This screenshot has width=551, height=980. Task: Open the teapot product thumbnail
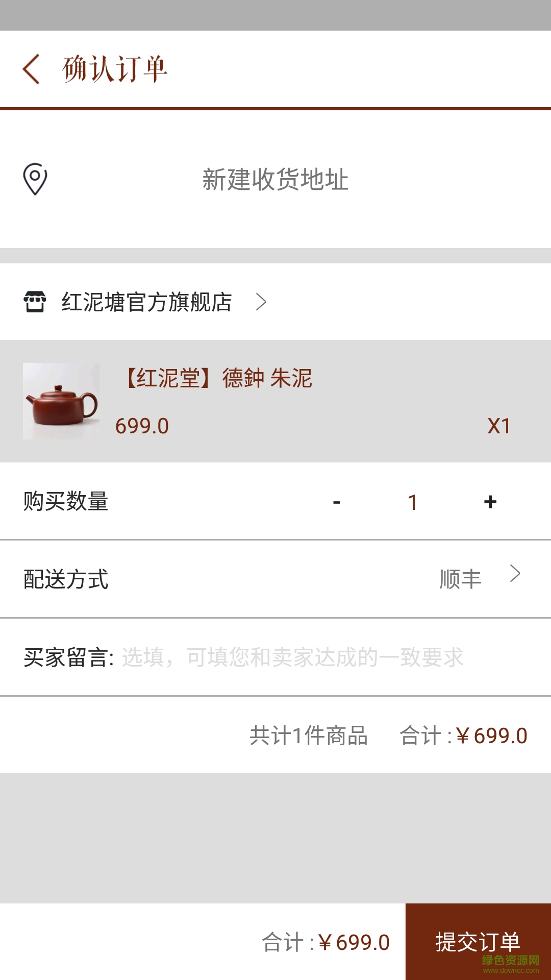click(61, 401)
